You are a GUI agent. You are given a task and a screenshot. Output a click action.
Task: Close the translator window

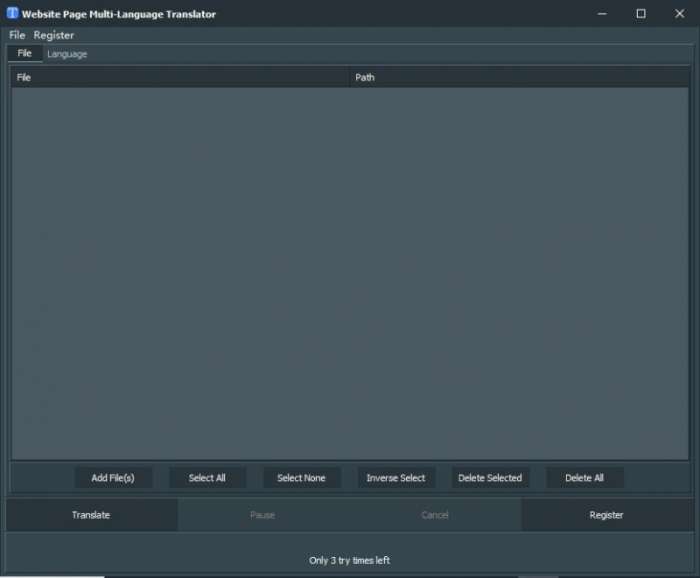click(x=679, y=14)
